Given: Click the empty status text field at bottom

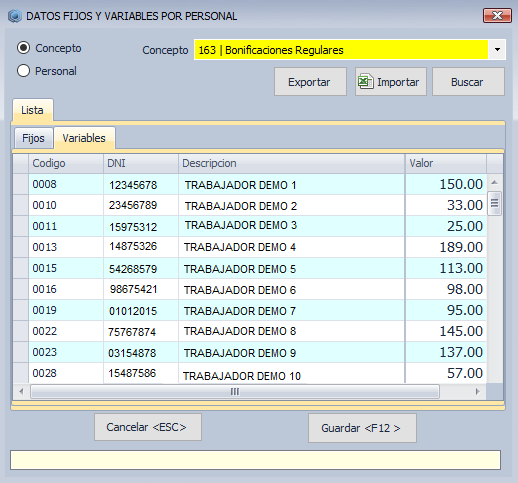Looking at the screenshot, I should pyautogui.click(x=255, y=460).
